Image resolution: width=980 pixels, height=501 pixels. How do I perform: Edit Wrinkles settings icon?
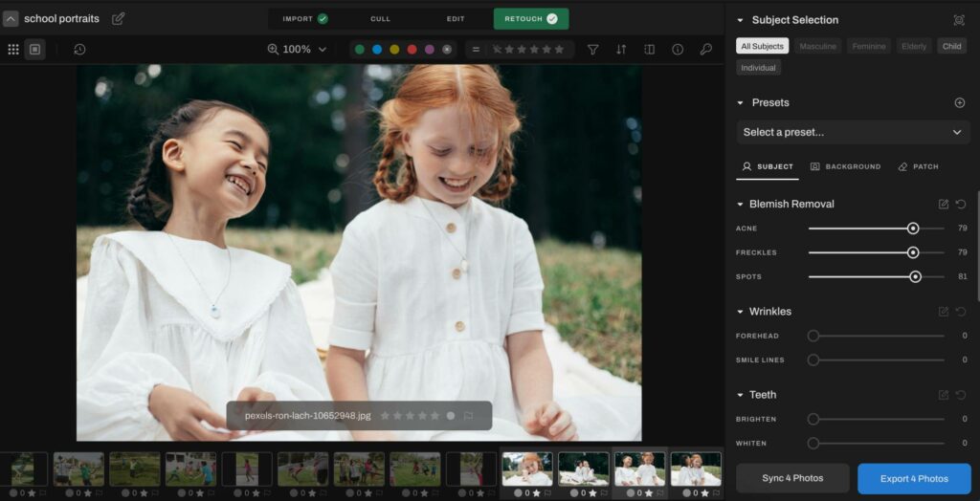pyautogui.click(x=944, y=311)
